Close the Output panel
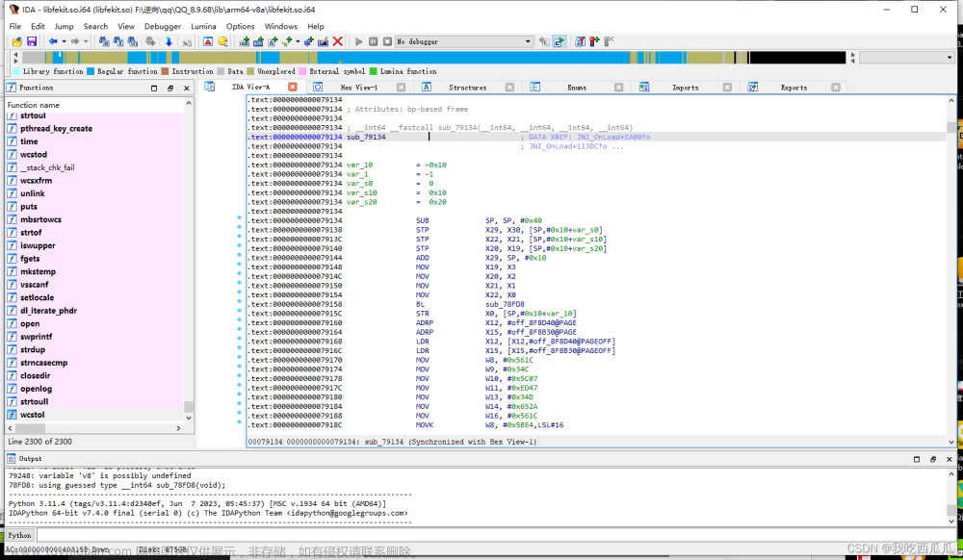 pos(949,459)
